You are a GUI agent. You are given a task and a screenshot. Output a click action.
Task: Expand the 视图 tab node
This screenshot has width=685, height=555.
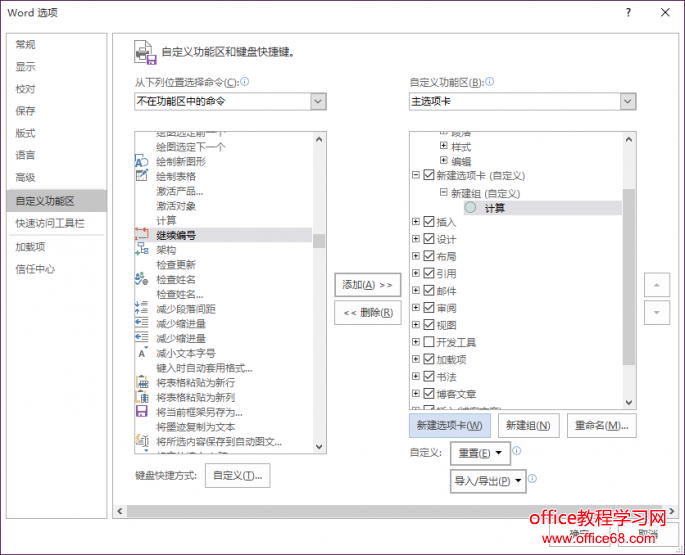pyautogui.click(x=415, y=325)
